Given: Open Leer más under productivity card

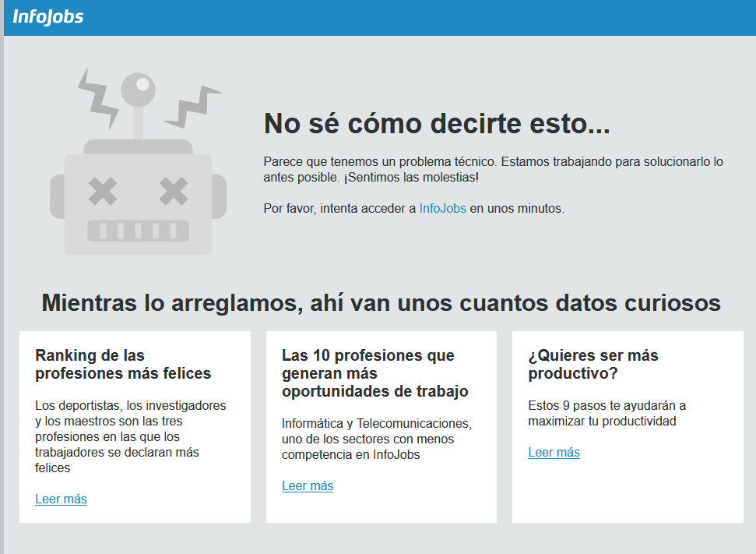Looking at the screenshot, I should point(554,453).
